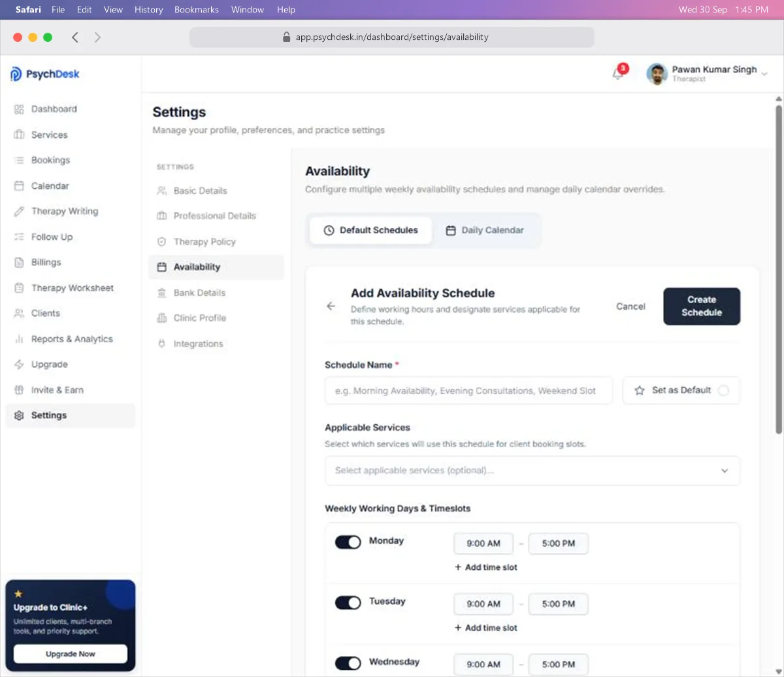
Task: Click the star icon in Set as Default
Action: click(640, 390)
